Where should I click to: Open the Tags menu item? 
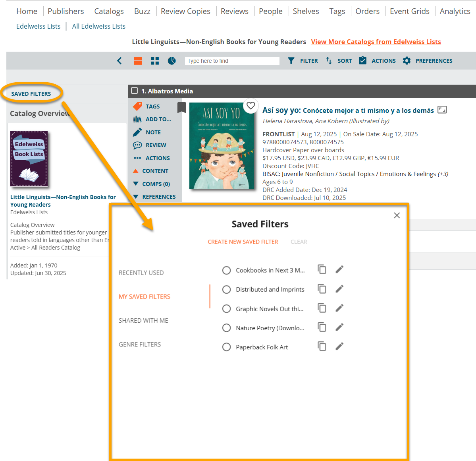click(x=337, y=11)
